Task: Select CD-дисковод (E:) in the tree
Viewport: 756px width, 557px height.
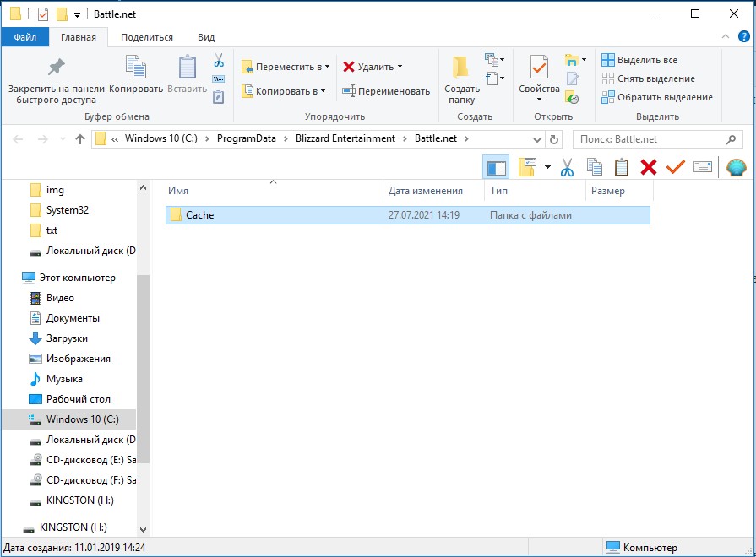Action: click(x=83, y=460)
